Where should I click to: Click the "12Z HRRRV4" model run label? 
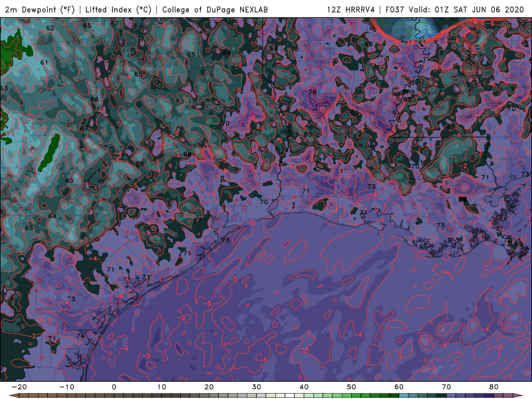[x=350, y=9]
